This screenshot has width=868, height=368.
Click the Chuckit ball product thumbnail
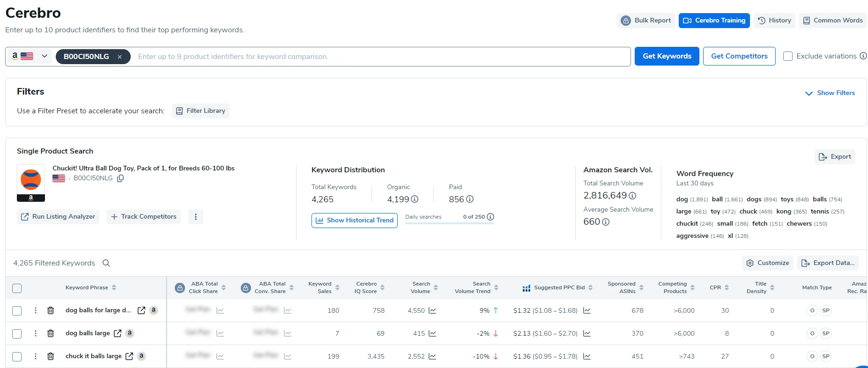[x=31, y=183]
